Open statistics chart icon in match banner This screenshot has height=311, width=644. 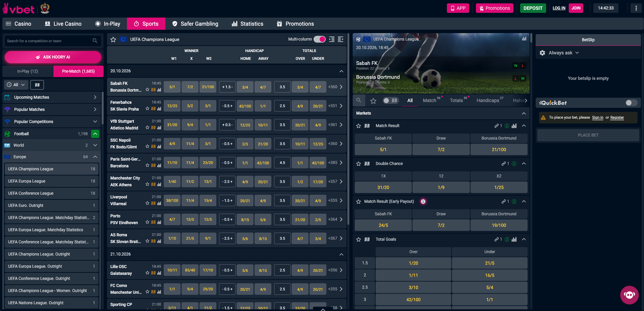(x=524, y=39)
